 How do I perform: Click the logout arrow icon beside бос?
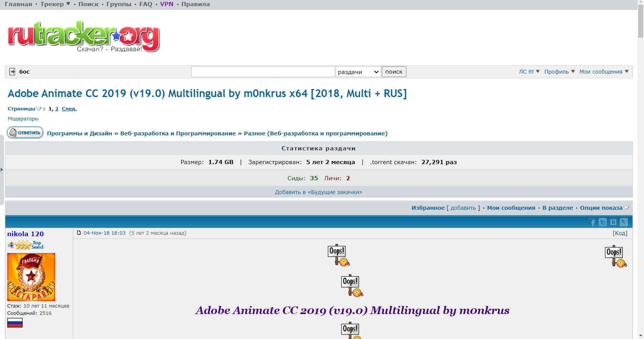(x=12, y=72)
